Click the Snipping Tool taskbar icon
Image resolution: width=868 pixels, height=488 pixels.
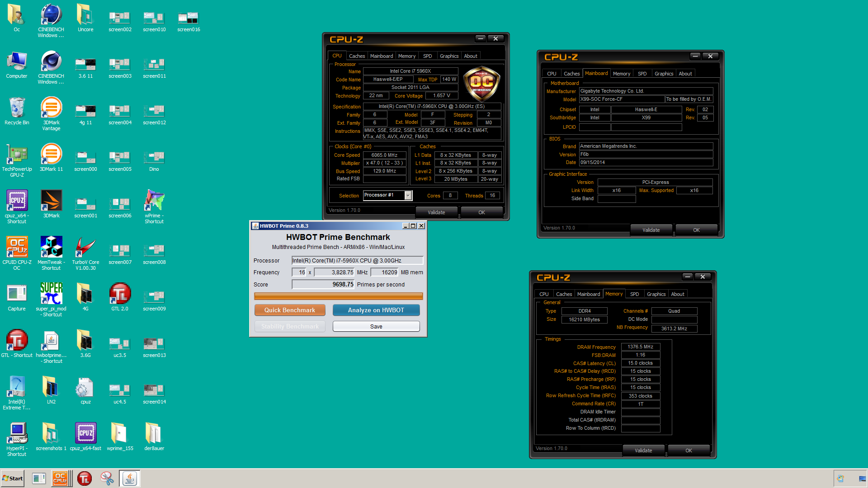click(x=107, y=478)
